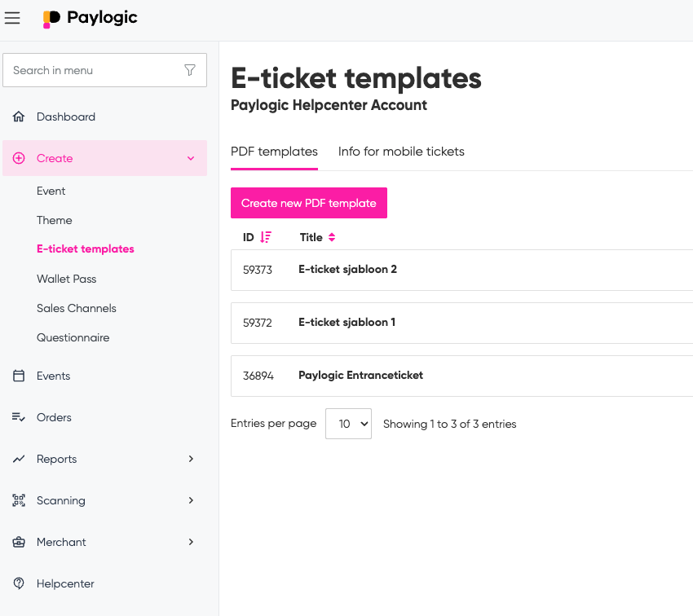
Task: Click the Dashboard home icon
Action: pos(19,117)
